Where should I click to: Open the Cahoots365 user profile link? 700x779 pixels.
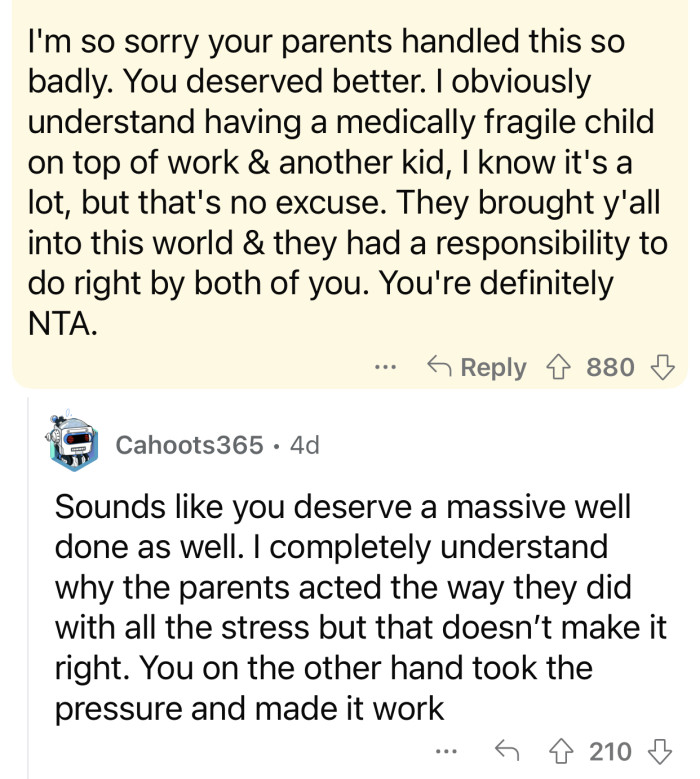point(189,445)
